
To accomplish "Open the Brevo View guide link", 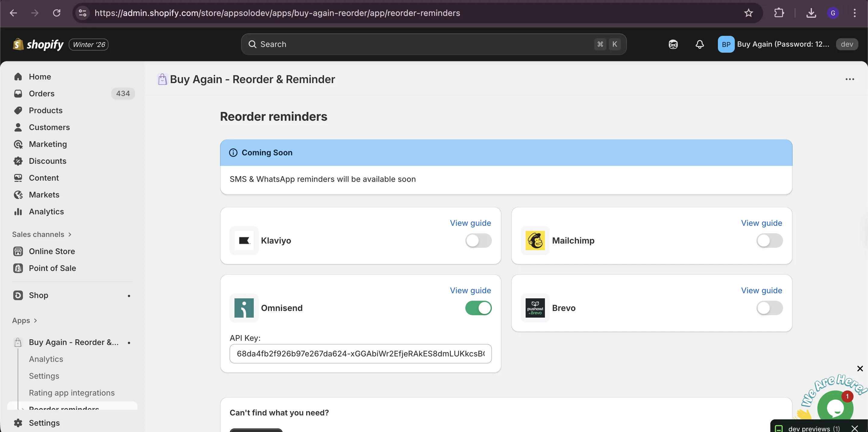I will 762,290.
